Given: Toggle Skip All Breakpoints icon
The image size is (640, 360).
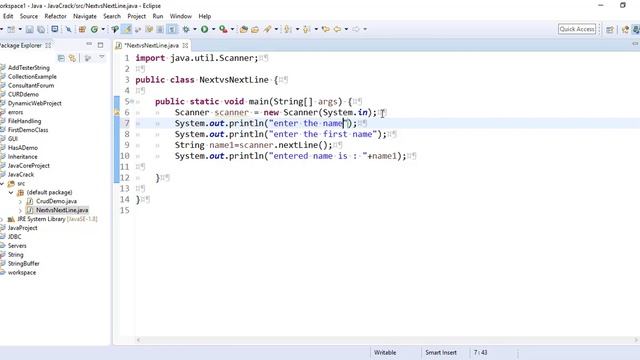Looking at the screenshot, I should pos(69,29).
